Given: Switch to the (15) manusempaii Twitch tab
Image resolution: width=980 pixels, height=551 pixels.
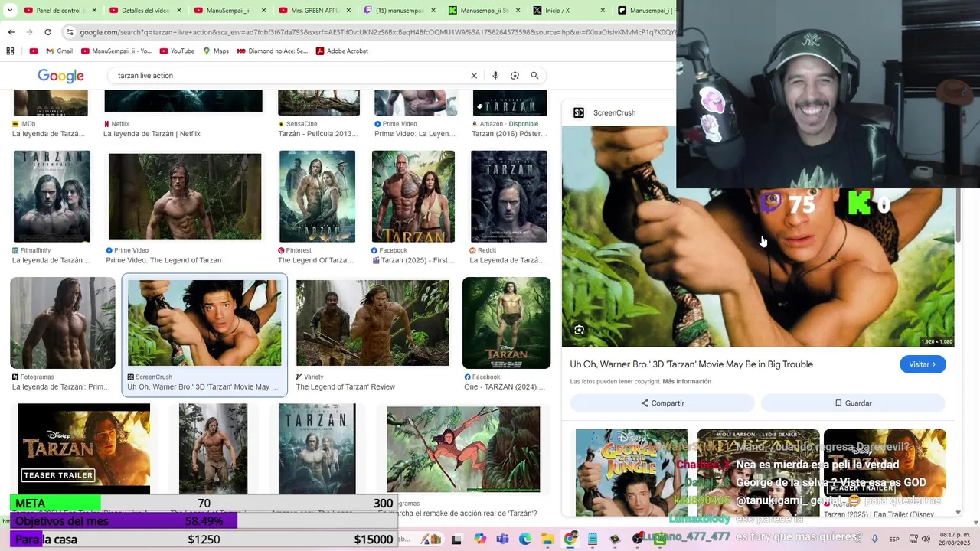Looking at the screenshot, I should point(400,11).
